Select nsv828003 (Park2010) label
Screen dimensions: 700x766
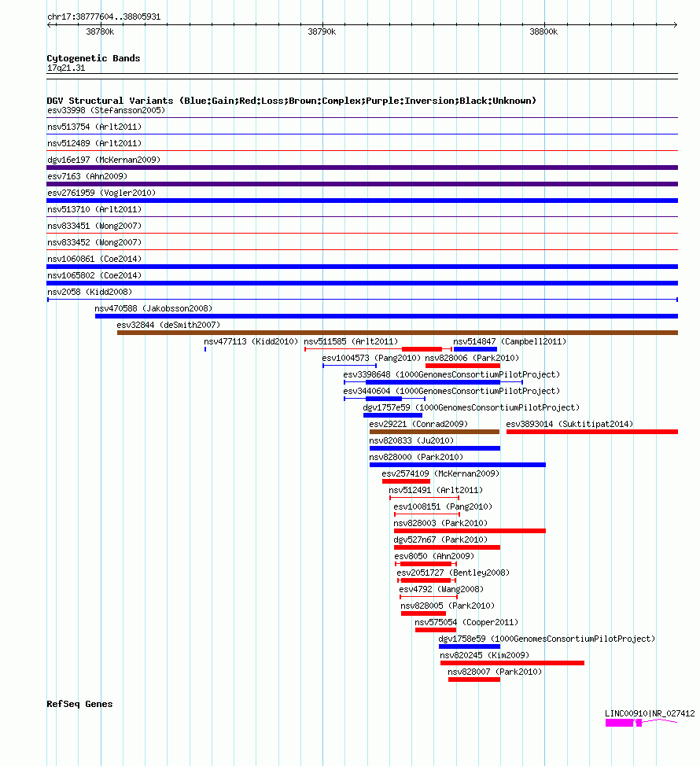tap(440, 523)
